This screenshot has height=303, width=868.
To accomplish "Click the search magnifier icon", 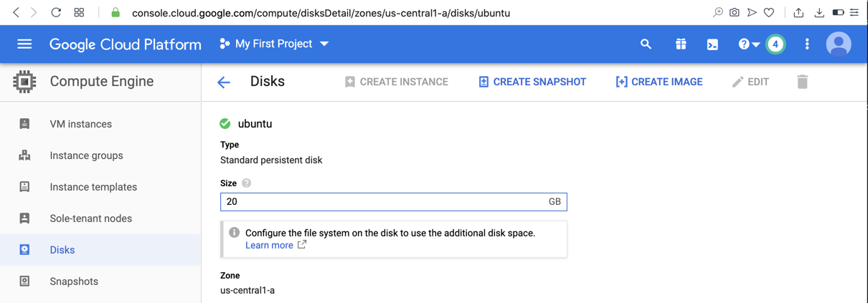I will tap(646, 44).
